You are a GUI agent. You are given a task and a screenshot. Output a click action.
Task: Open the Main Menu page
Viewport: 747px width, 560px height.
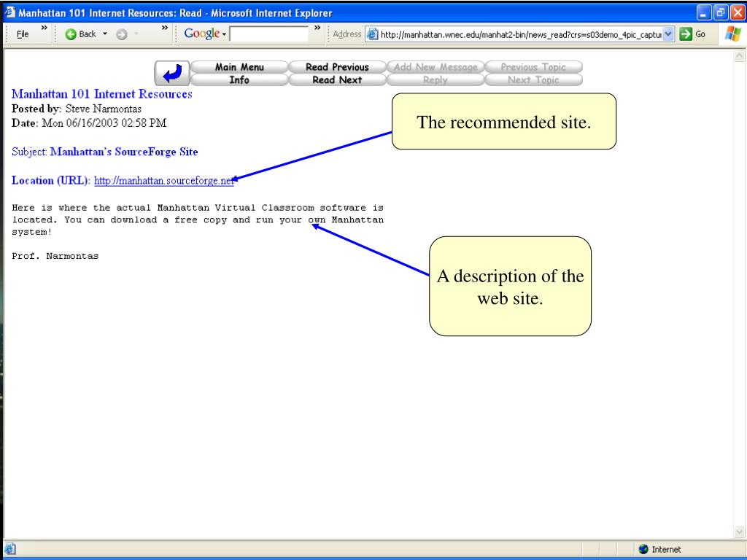pyautogui.click(x=239, y=67)
